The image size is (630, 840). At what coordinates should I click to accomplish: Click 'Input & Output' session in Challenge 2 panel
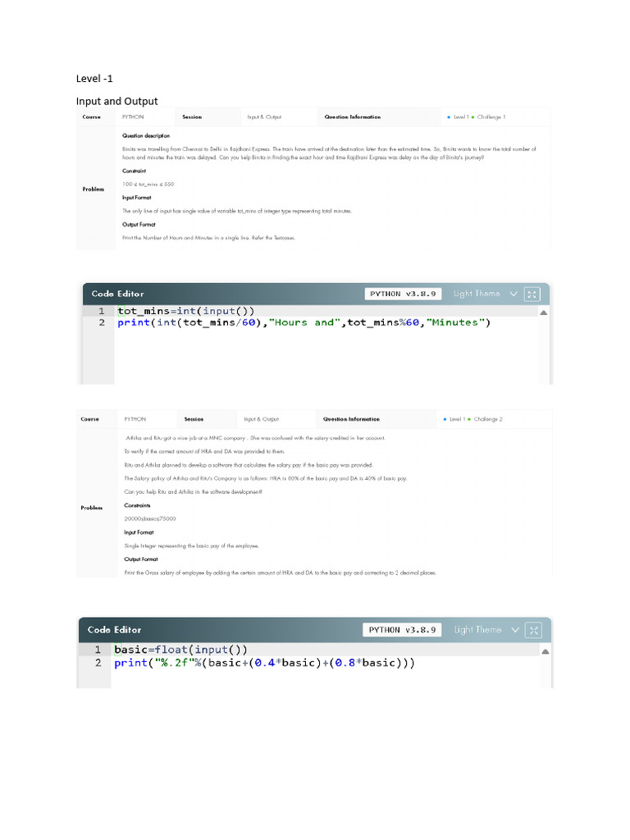(x=262, y=419)
